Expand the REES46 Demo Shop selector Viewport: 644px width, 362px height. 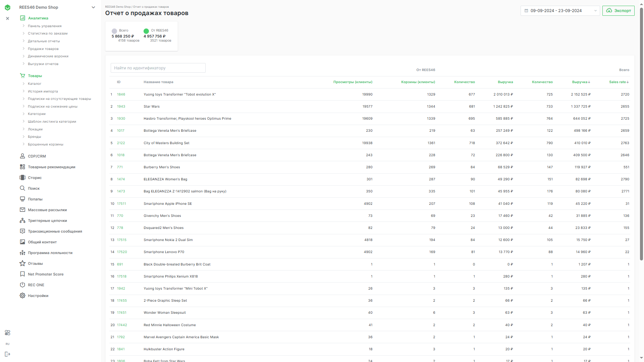click(93, 7)
